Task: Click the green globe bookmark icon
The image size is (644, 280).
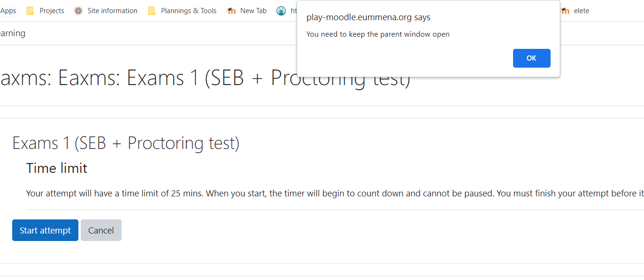Action: [281, 10]
